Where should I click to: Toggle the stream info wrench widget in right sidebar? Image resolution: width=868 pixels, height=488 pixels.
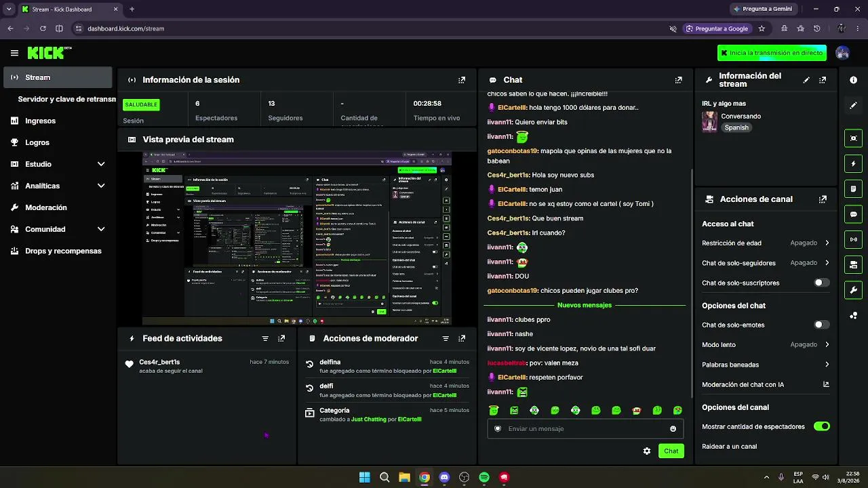coord(853,290)
